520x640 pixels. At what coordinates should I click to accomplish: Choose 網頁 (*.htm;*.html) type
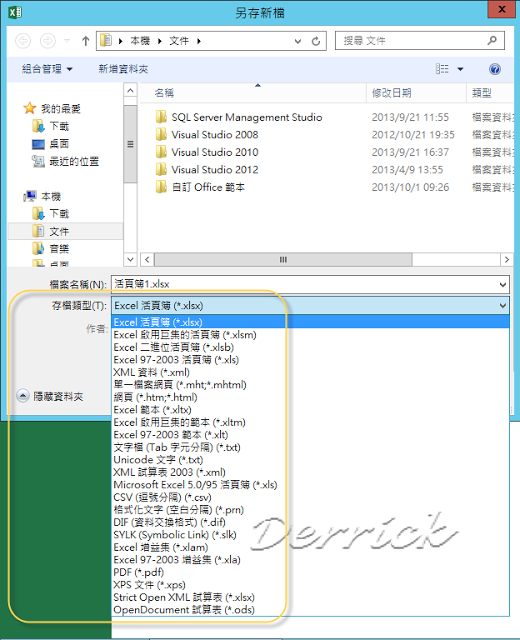click(311, 397)
